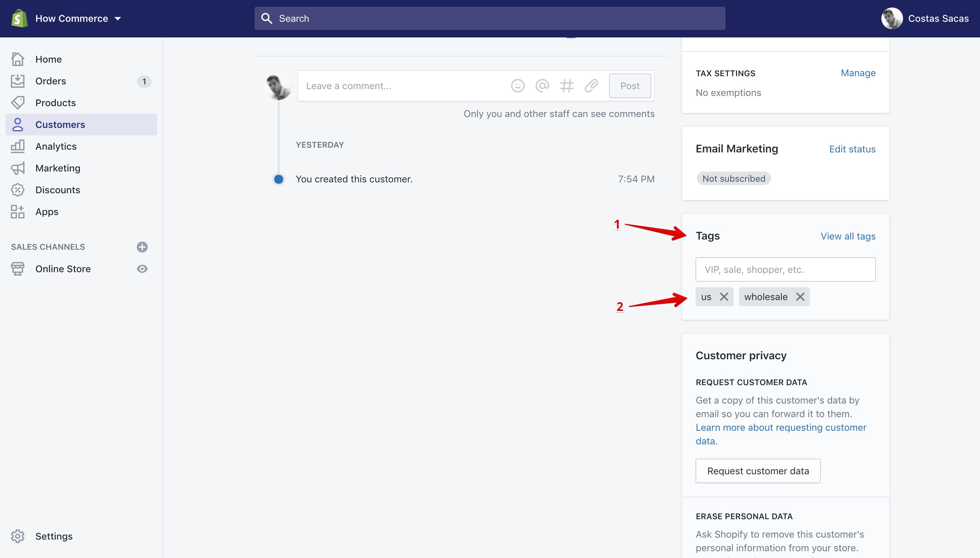Open Settings in sidebar
Viewport: 980px width, 558px height.
pos(54,536)
